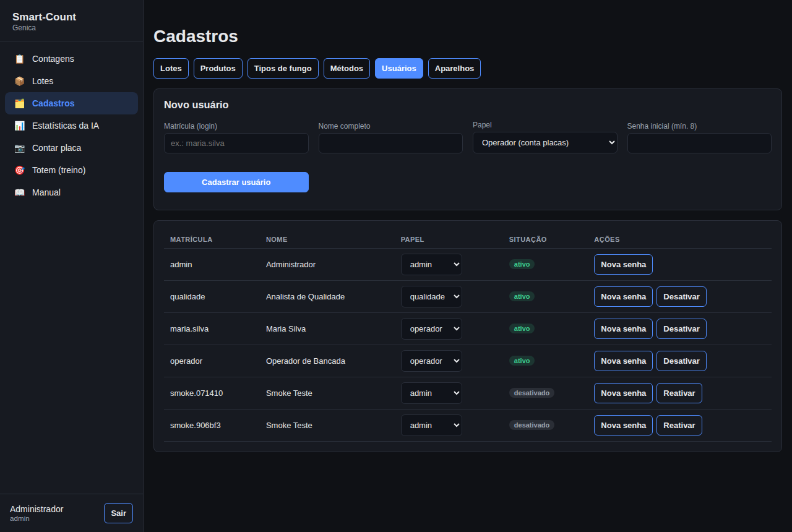Click the name Analista de Qualidade
This screenshot has width=792, height=532.
[x=305, y=296]
